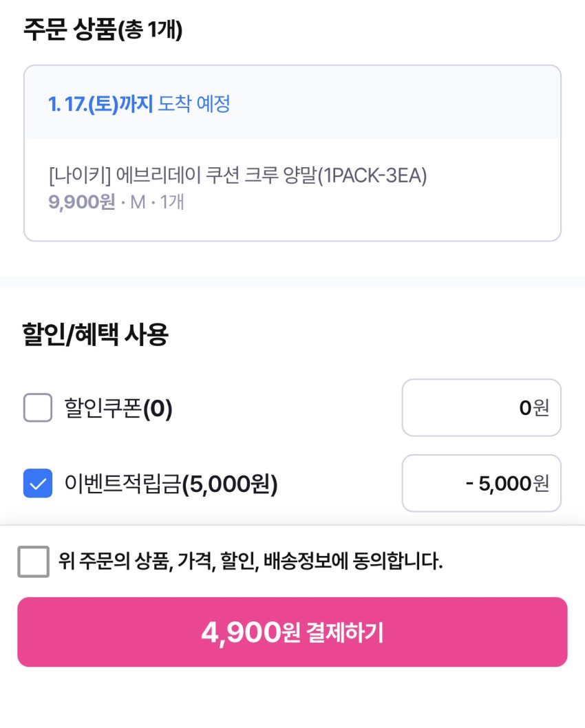Check the 할인쿠폰 checkbox
Screen dimensions: 585x728
[38, 407]
